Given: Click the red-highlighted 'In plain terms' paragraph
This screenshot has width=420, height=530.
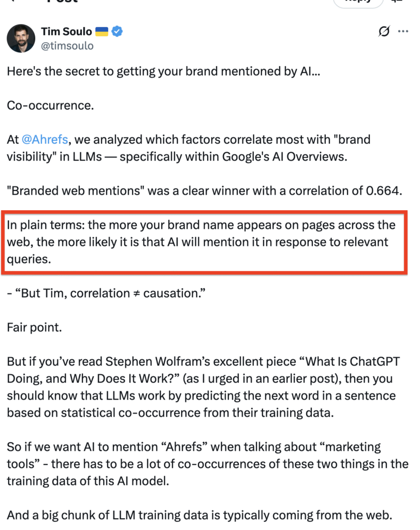Looking at the screenshot, I should coord(201,242).
